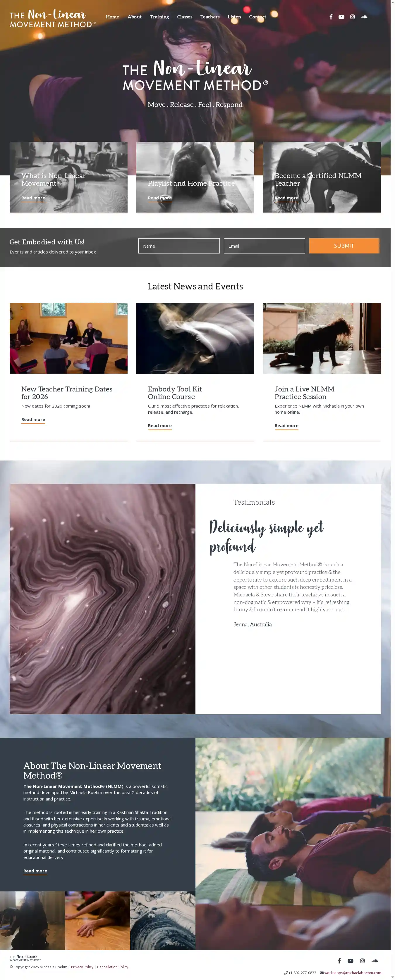Select the Classes navigation item
This screenshot has width=395, height=980.
tap(185, 17)
